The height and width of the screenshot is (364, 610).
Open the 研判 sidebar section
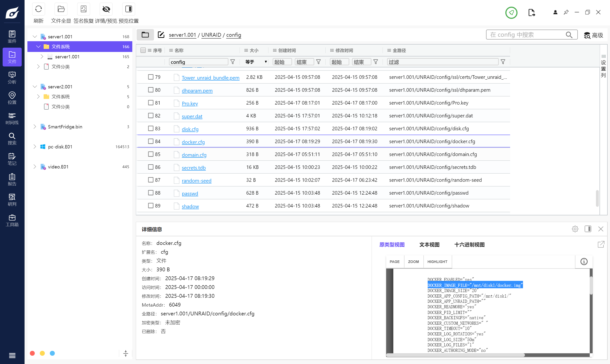click(12, 200)
